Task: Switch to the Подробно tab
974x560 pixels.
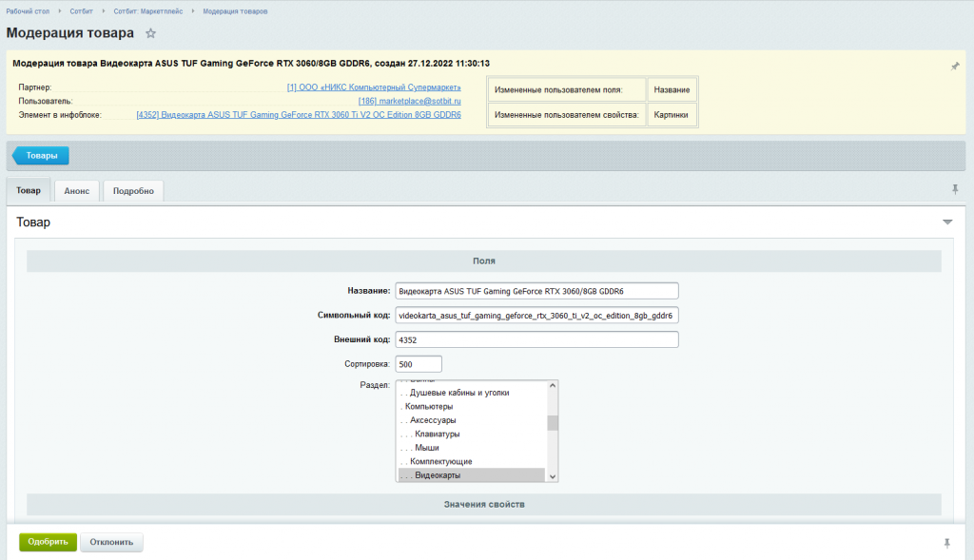Action: 133,191
